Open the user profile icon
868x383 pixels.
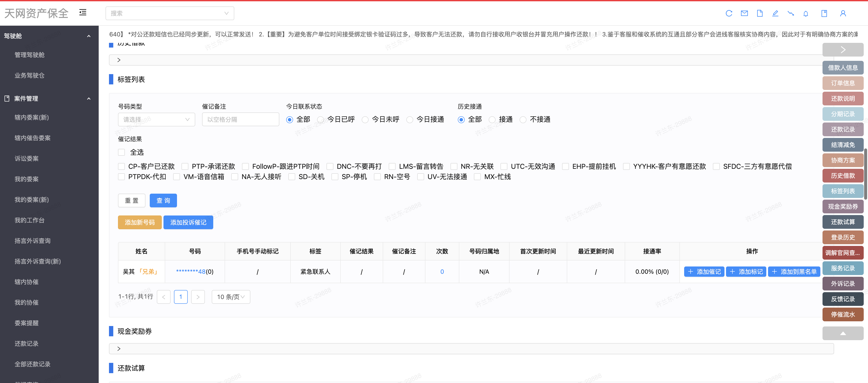tap(843, 13)
